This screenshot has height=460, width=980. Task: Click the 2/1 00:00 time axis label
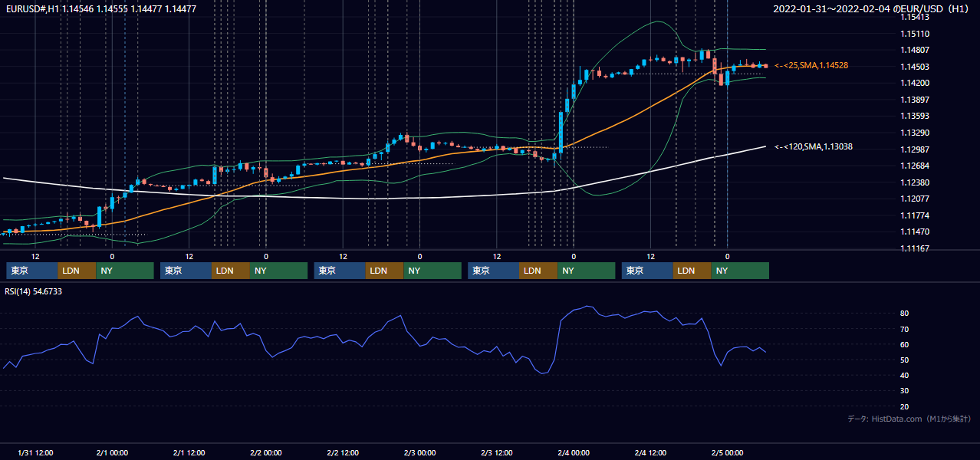[112, 452]
